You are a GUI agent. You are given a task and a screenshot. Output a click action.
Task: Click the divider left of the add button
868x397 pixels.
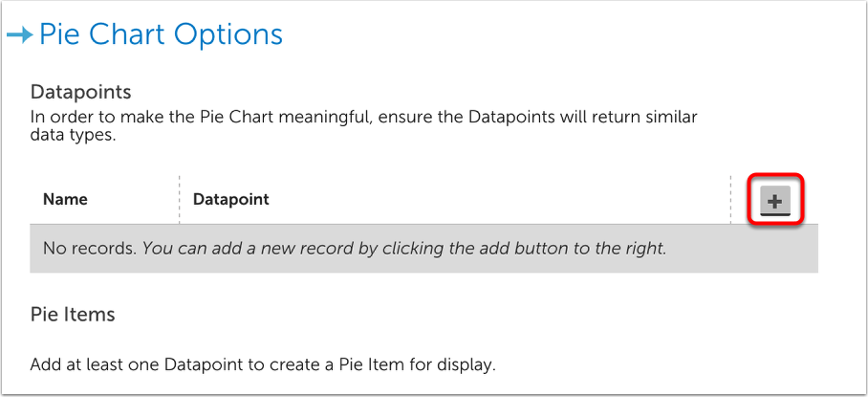pos(731,200)
